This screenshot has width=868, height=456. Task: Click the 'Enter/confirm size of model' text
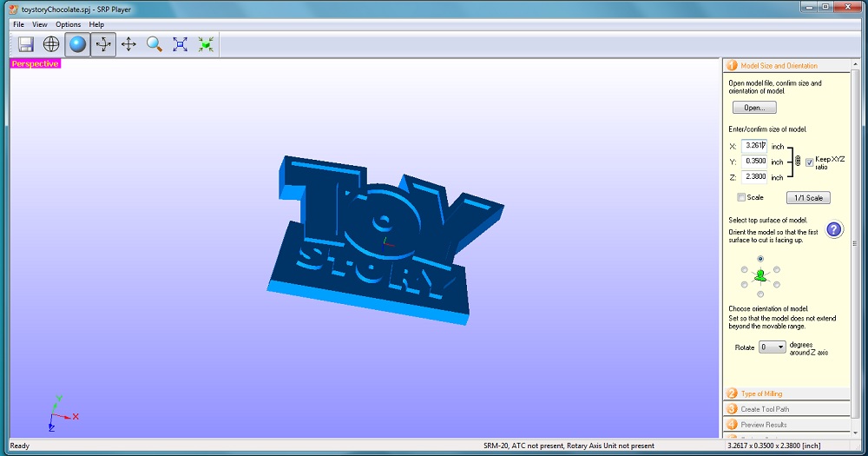click(767, 129)
